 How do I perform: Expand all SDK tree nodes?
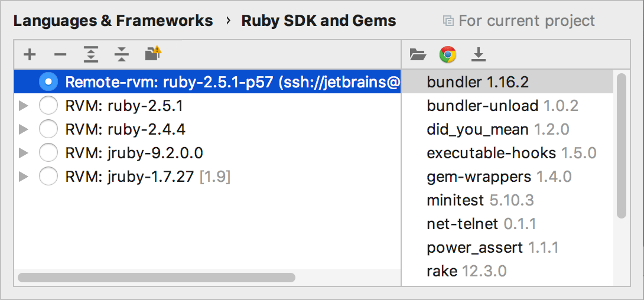coord(91,54)
